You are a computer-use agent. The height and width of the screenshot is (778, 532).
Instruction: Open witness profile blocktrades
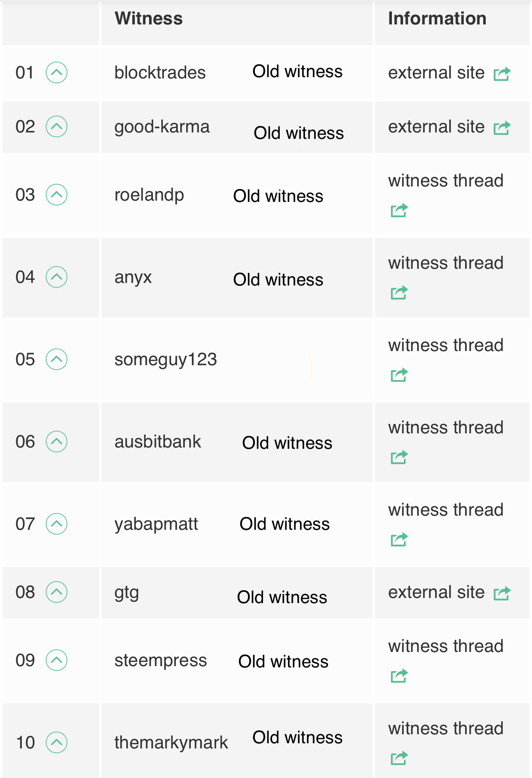160,73
